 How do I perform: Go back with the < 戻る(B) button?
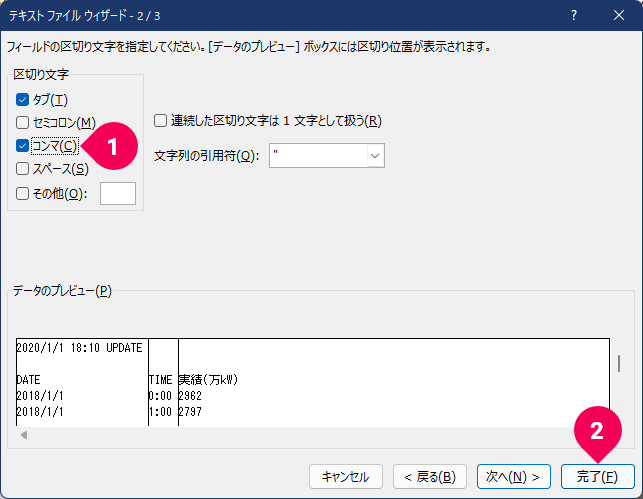[x=430, y=476]
